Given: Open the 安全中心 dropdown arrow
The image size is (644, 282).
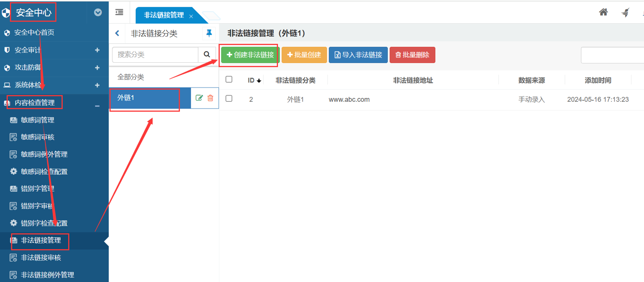Looking at the screenshot, I should click(98, 12).
